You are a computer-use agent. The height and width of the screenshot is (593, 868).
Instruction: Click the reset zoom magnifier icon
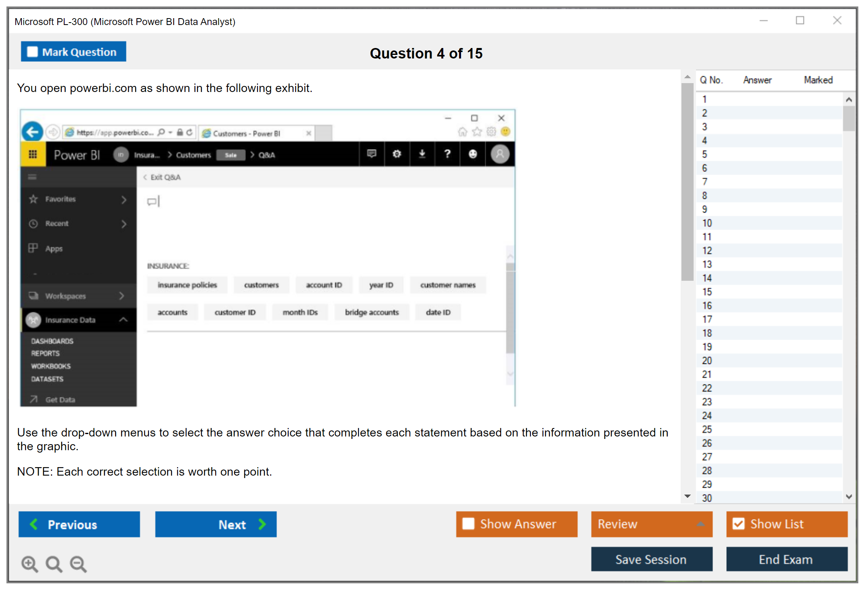pos(54,564)
